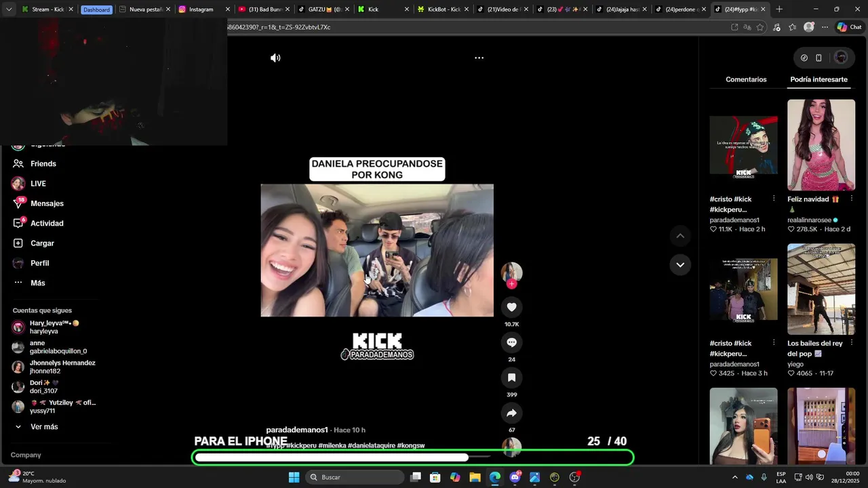Switch to the Instagram browser tab
The height and width of the screenshot is (488, 868).
[x=203, y=9]
